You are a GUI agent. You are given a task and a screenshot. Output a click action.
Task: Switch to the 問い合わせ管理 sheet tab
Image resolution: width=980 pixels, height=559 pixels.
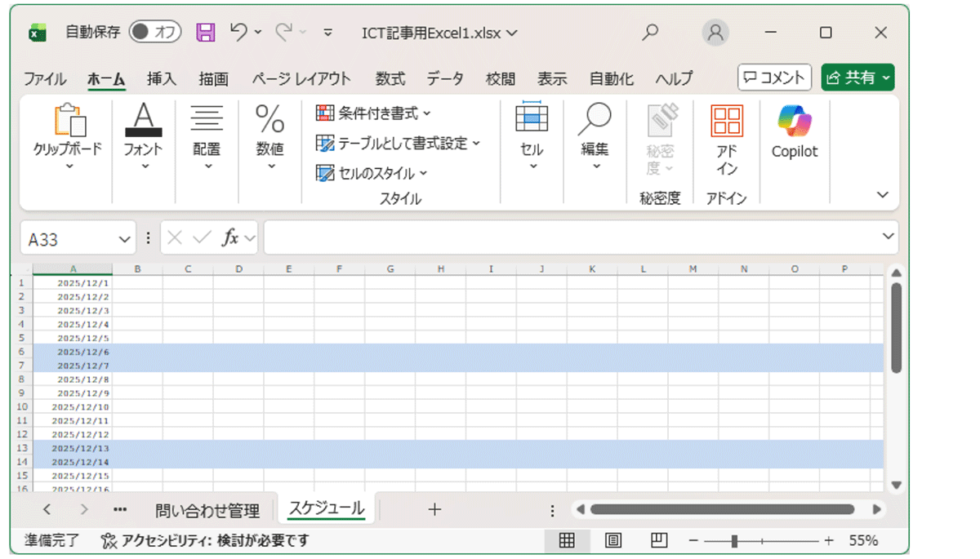(x=207, y=508)
